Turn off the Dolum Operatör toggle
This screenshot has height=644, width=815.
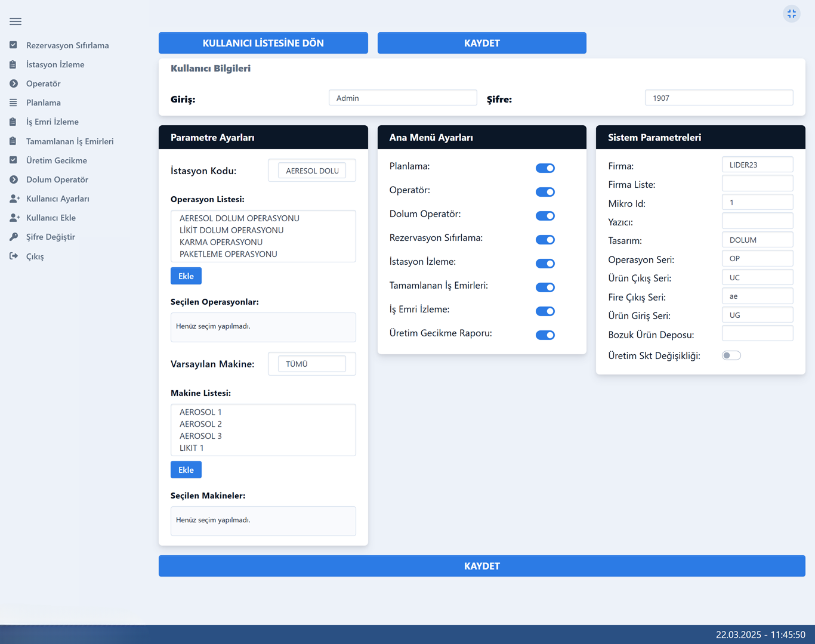tap(545, 216)
